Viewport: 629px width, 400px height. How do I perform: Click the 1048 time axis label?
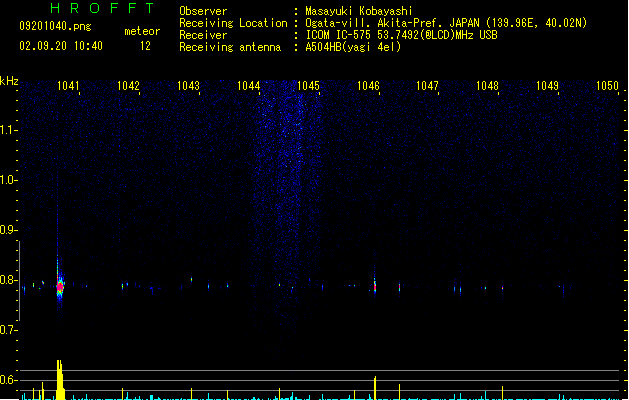pyautogui.click(x=487, y=86)
